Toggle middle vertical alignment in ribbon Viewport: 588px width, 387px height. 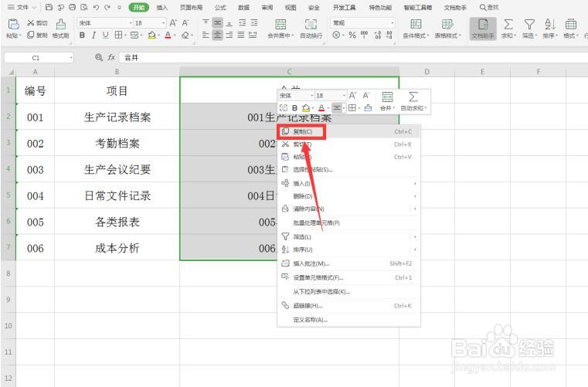217,22
